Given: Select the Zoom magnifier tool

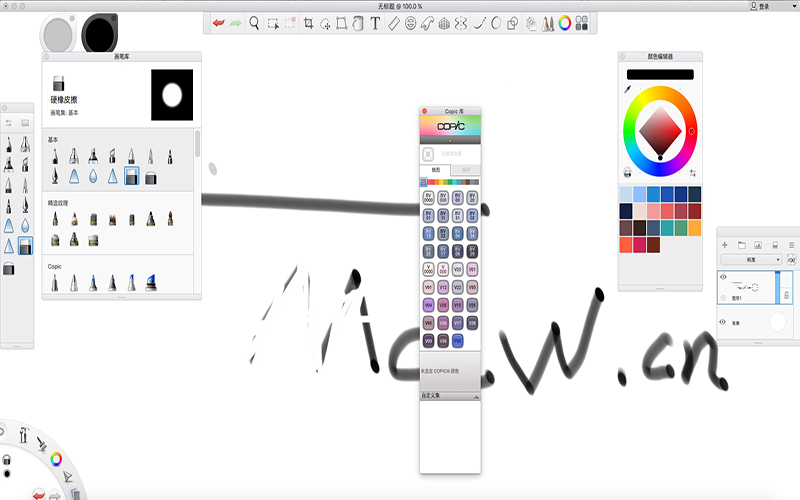Looking at the screenshot, I should 254,23.
